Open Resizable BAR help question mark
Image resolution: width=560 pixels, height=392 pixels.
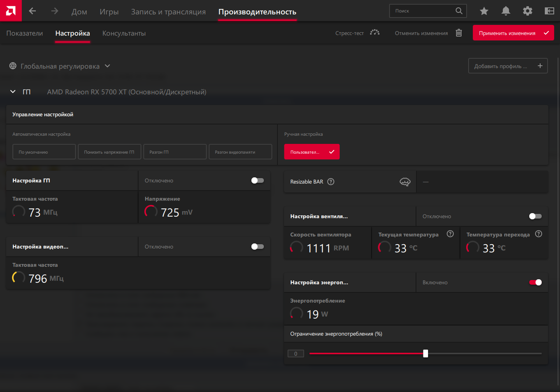click(x=331, y=182)
